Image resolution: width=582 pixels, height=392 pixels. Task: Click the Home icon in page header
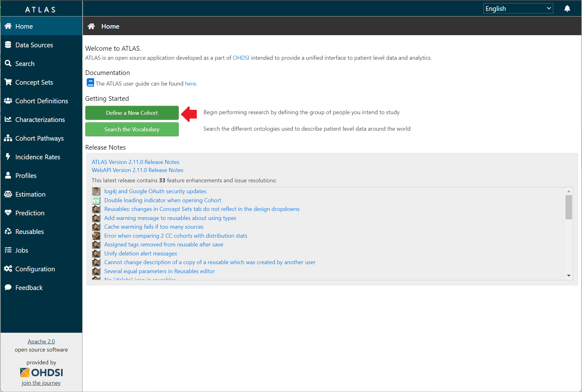click(x=91, y=26)
